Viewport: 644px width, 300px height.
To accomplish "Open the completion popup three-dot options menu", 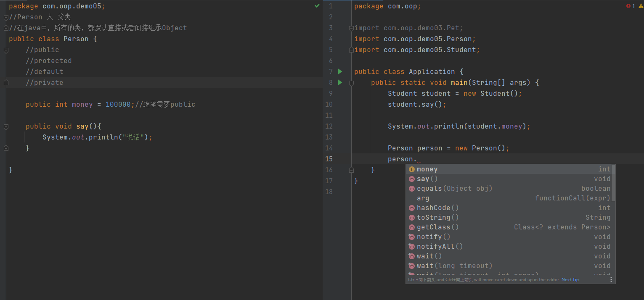I will 611,279.
